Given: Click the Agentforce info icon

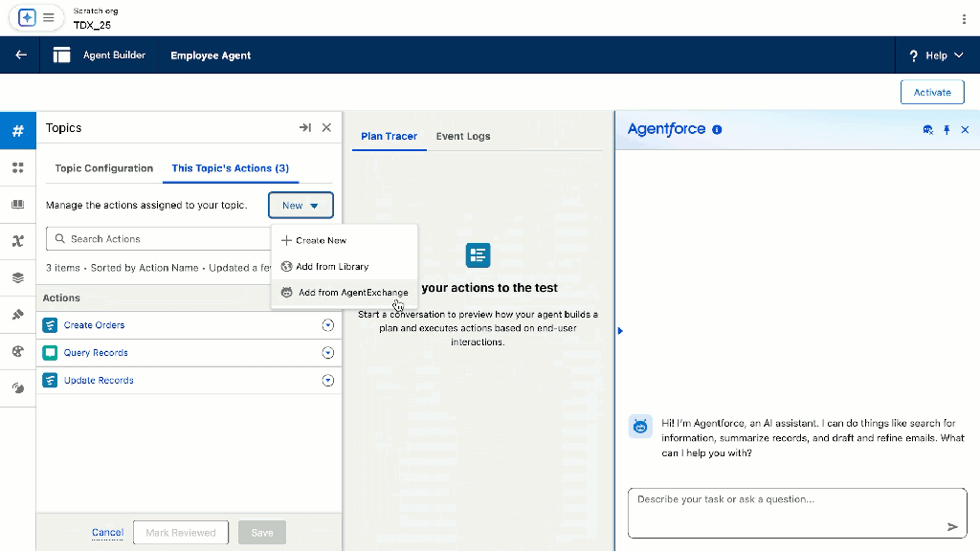Looking at the screenshot, I should (x=717, y=130).
